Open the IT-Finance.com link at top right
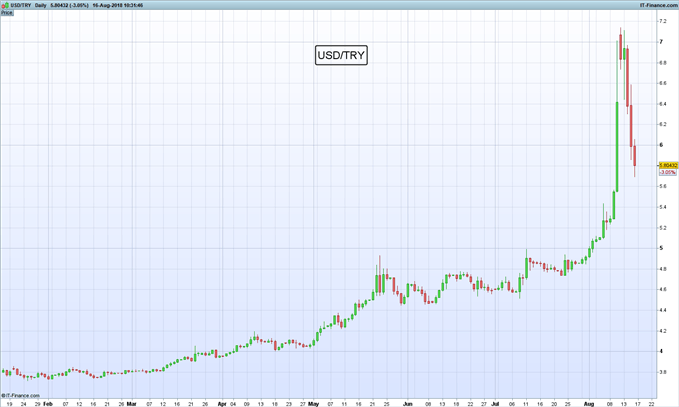The image size is (679, 407). tap(658, 5)
